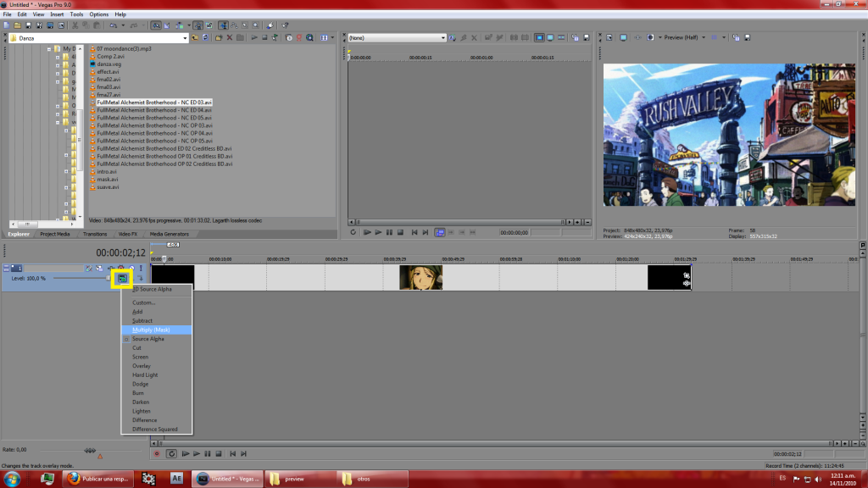
Task: Open the Explorer views dropdown arrow
Action: click(332, 38)
